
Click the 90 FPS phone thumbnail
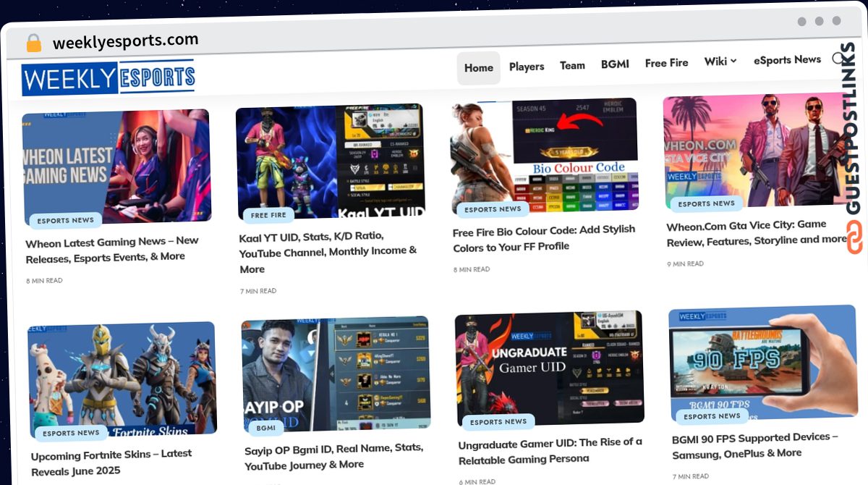coord(763,363)
